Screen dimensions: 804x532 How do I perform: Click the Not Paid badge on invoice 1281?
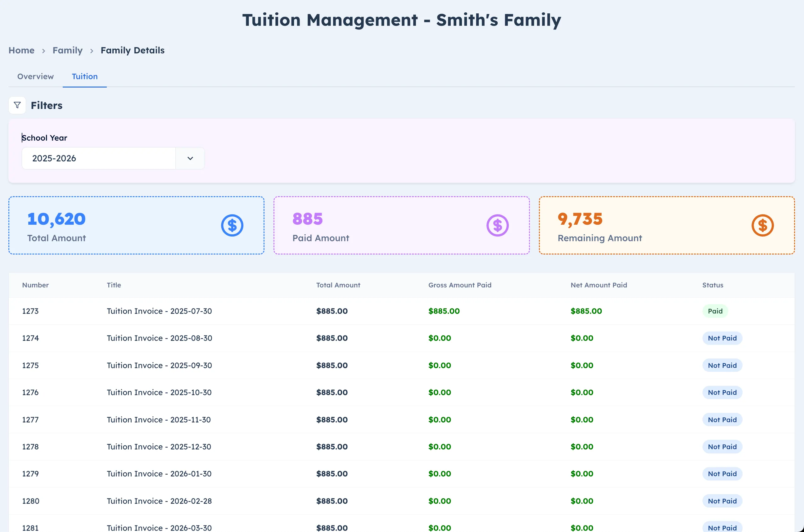(x=722, y=527)
